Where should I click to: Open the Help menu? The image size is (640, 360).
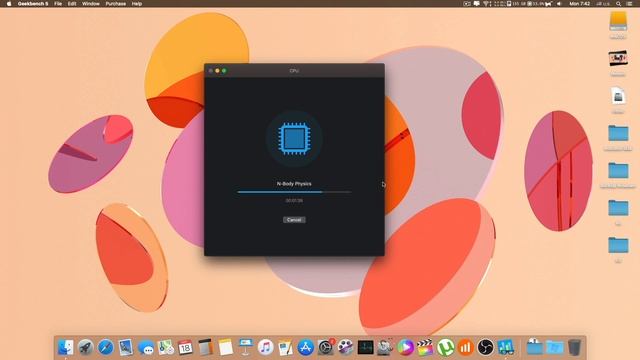click(x=137, y=4)
